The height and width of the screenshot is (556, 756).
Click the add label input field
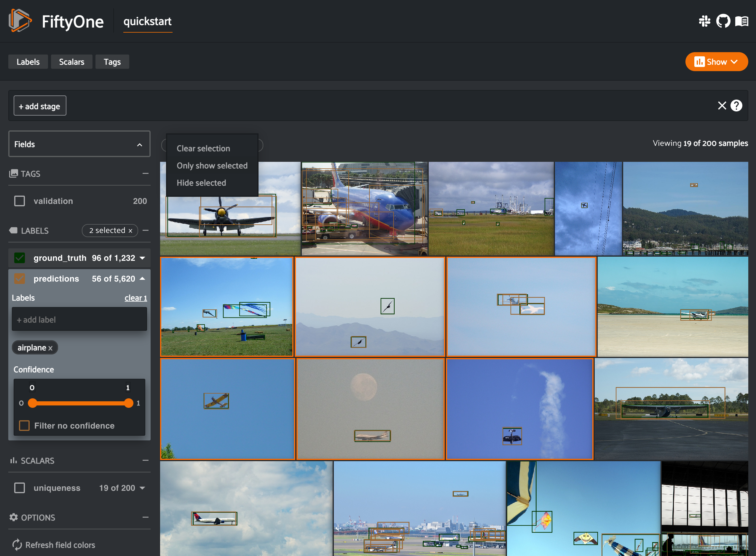[79, 319]
